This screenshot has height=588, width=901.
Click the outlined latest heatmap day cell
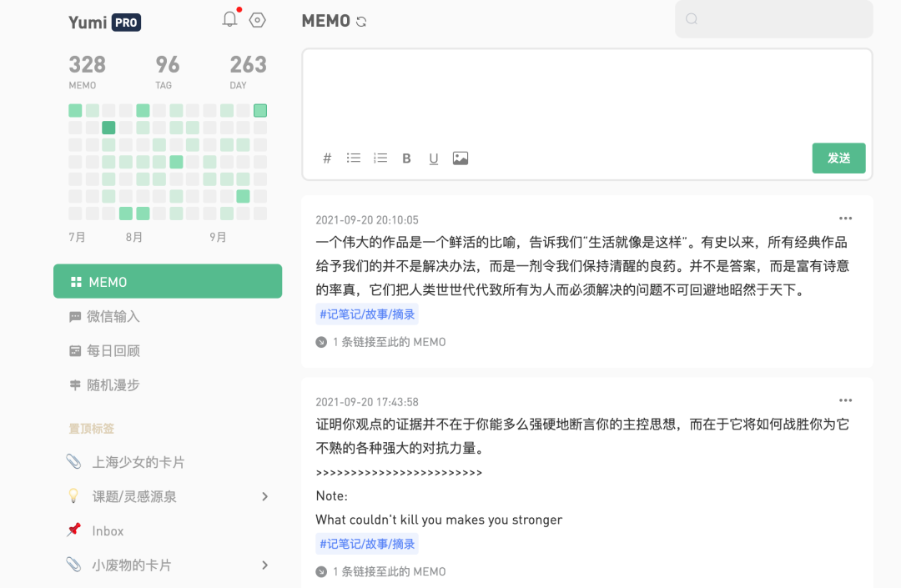(260, 110)
